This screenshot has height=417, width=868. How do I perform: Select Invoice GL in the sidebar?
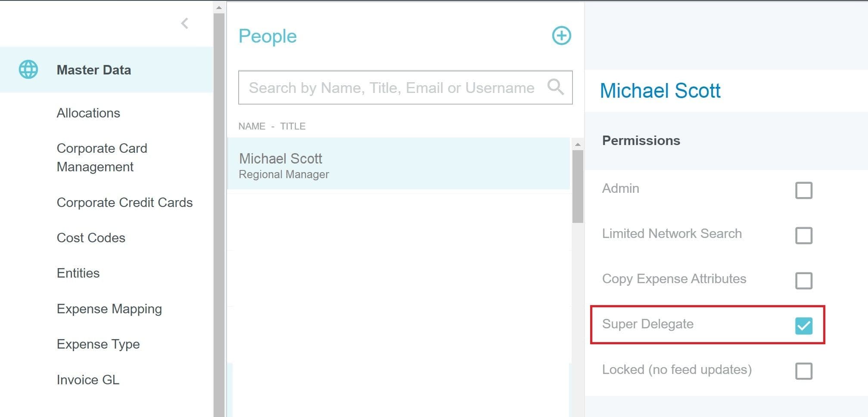(88, 380)
